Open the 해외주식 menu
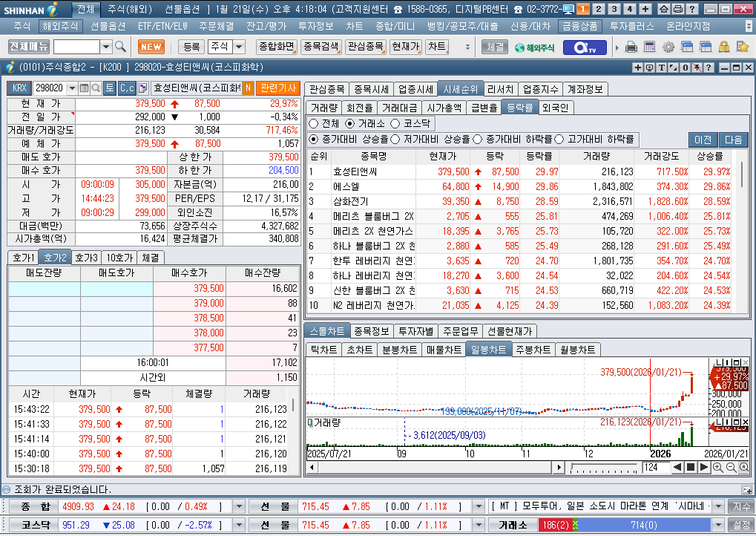Viewport: 756px width, 536px height. tap(60, 26)
